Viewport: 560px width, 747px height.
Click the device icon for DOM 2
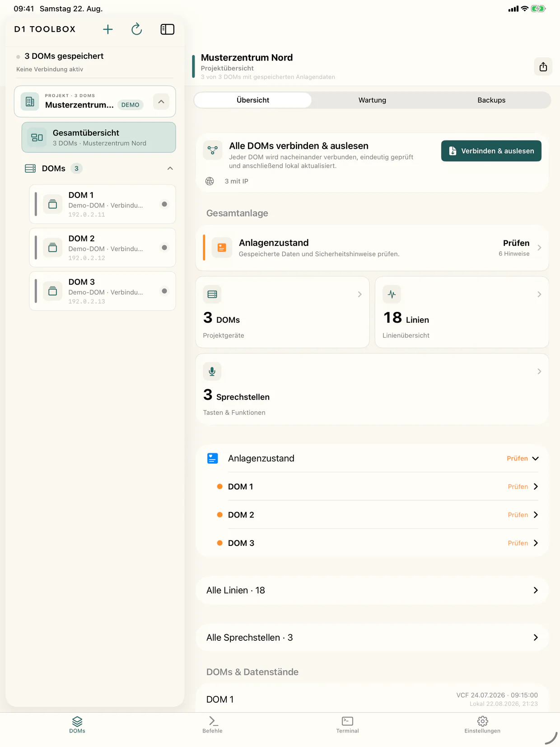click(53, 248)
